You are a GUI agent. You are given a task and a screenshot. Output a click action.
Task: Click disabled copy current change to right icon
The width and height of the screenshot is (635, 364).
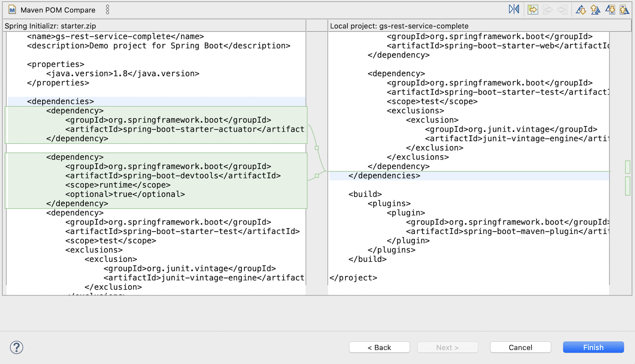click(547, 9)
